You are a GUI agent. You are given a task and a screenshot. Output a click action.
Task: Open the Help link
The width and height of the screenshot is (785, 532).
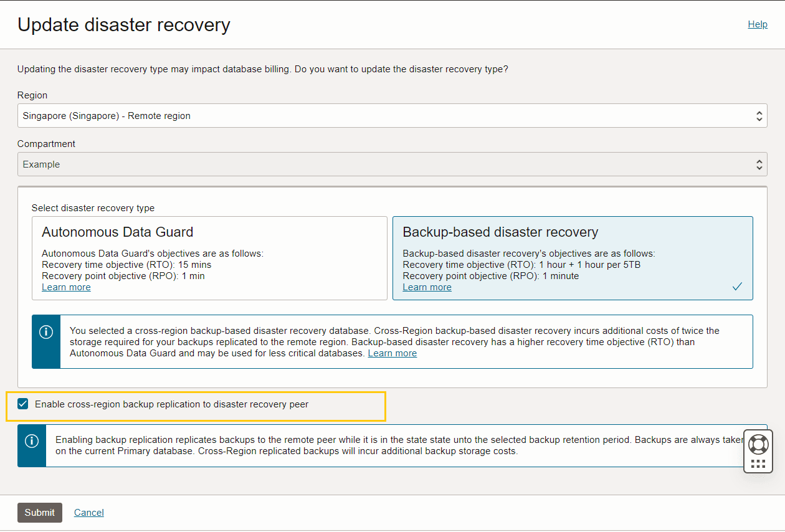point(758,24)
